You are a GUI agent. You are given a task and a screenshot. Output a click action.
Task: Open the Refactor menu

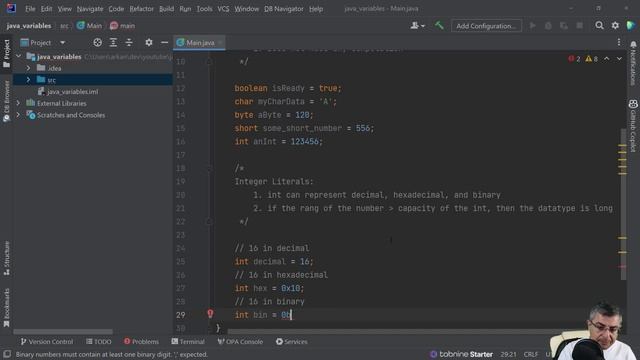click(141, 9)
